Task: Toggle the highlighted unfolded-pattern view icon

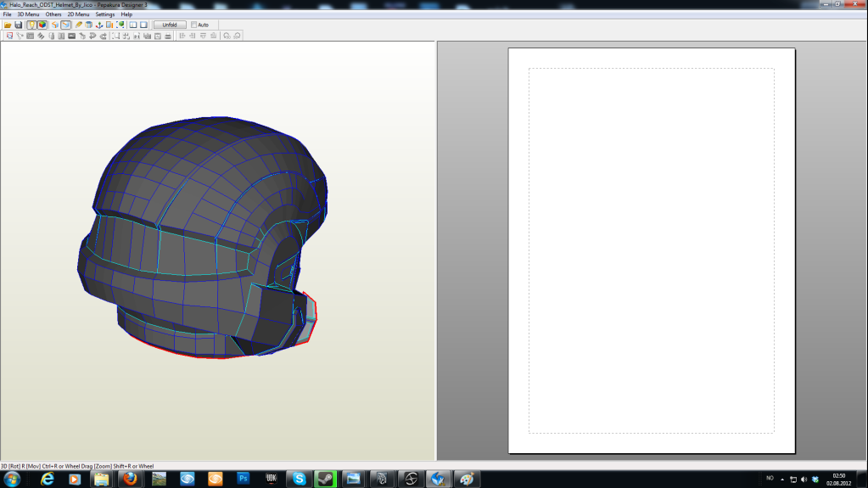Action: point(66,25)
